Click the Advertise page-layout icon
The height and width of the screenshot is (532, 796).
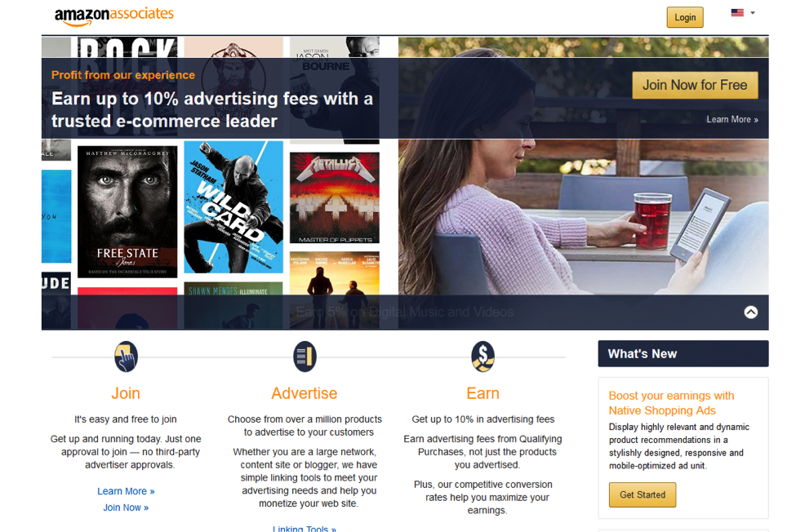[305, 357]
